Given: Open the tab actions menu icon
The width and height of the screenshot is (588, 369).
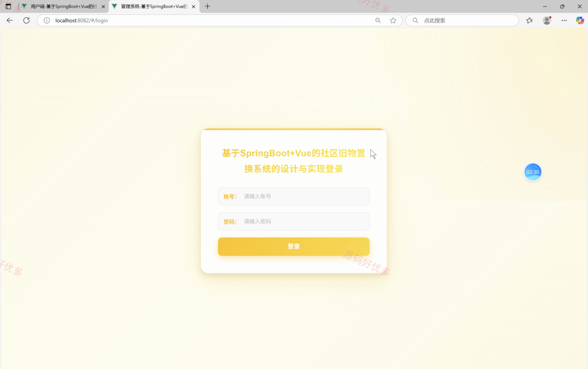Looking at the screenshot, I should pos(8,6).
